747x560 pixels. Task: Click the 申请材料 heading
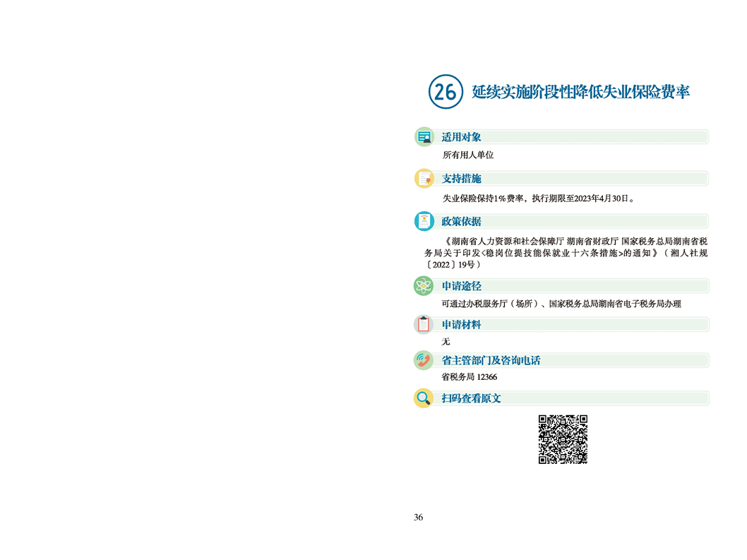461,325
